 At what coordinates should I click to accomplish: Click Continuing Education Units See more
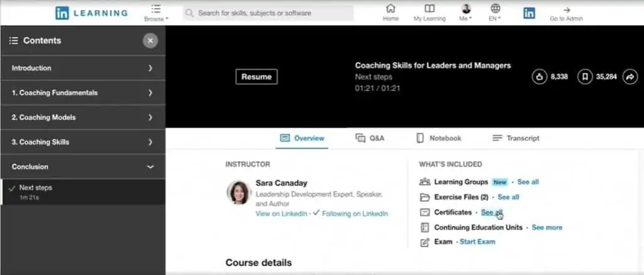click(547, 227)
